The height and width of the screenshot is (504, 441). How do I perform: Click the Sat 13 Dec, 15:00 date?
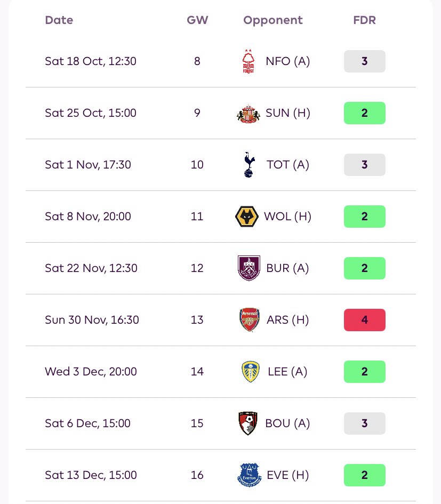[x=91, y=475]
